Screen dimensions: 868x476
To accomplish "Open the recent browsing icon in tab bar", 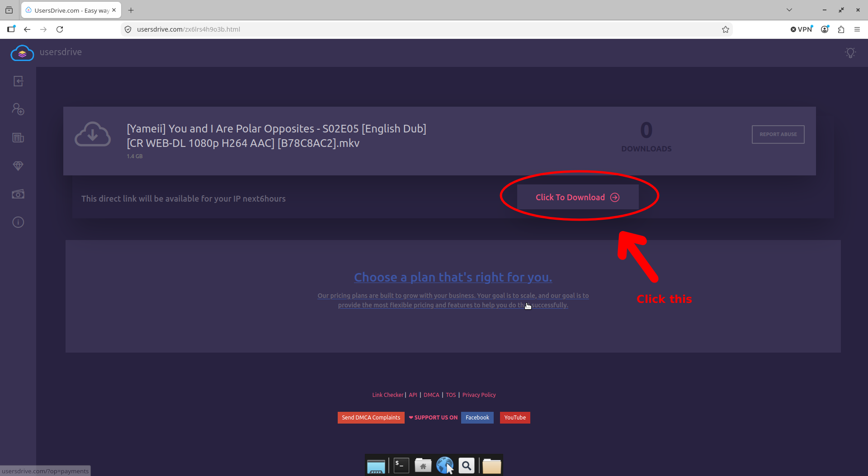I will click(x=9, y=10).
